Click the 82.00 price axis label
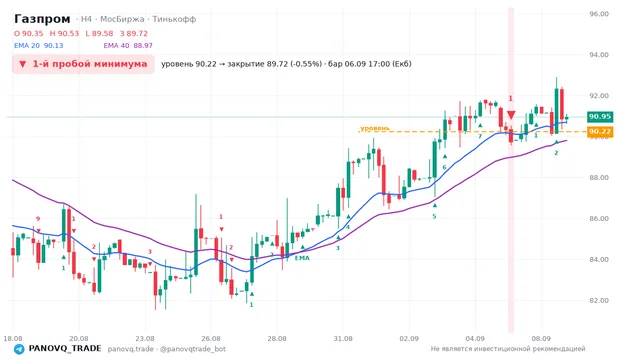The width and height of the screenshot is (640, 360). (x=599, y=300)
